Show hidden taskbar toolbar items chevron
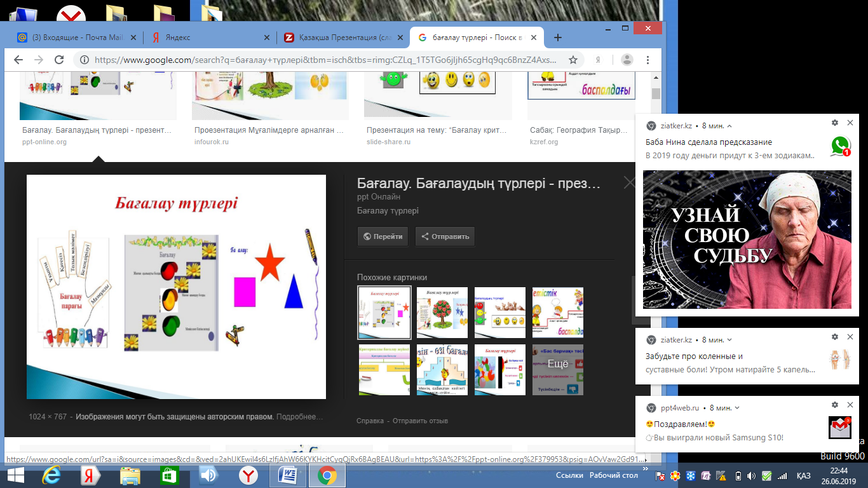This screenshot has width=868, height=488. tap(646, 470)
